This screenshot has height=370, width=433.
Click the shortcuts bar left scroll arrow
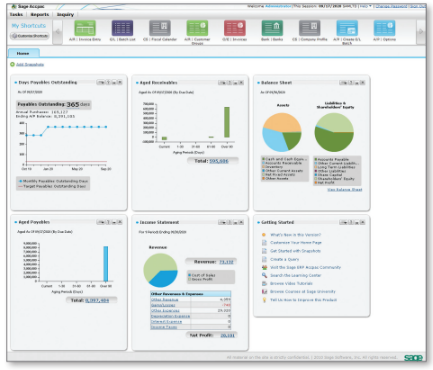(58, 32)
